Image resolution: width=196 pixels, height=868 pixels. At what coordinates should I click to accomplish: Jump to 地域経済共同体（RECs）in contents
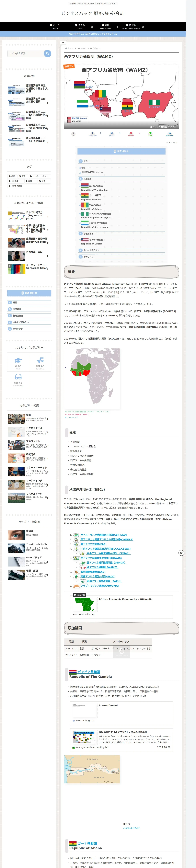(92, 173)
